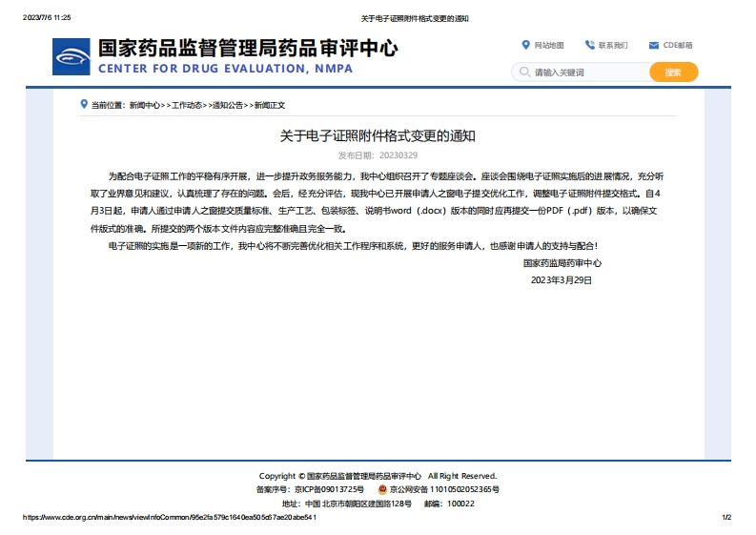Go to 工作动态 in breadcrumb
756x535 pixels.
tap(186, 105)
